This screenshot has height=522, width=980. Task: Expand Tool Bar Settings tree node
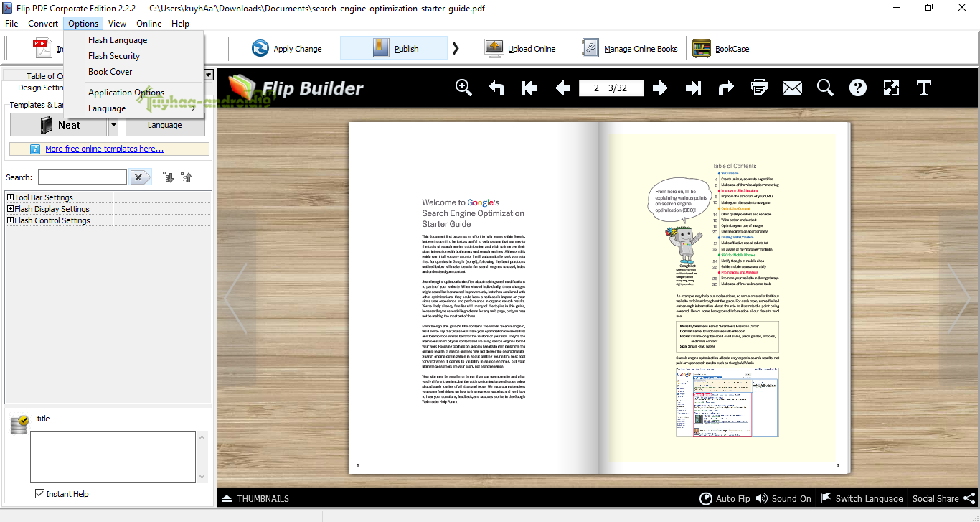pos(11,197)
